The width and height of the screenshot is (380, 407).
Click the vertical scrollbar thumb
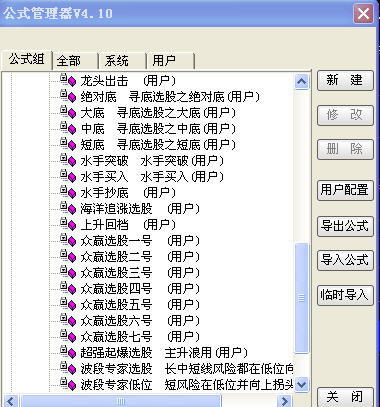[x=302, y=298]
